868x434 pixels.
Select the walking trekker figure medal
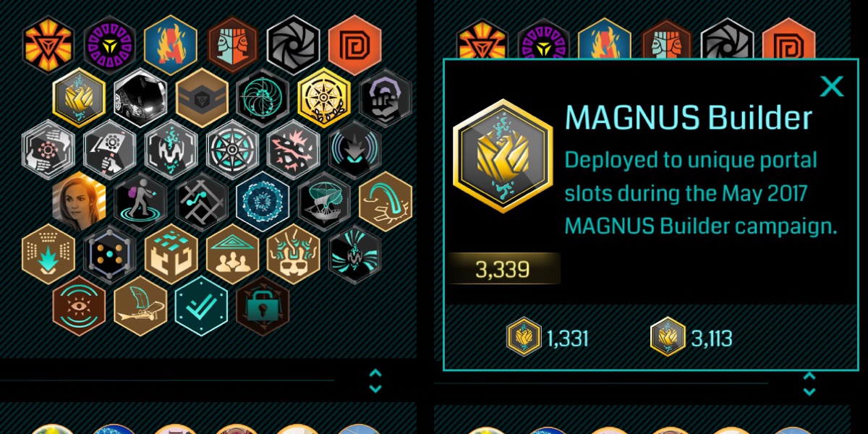coord(140,201)
